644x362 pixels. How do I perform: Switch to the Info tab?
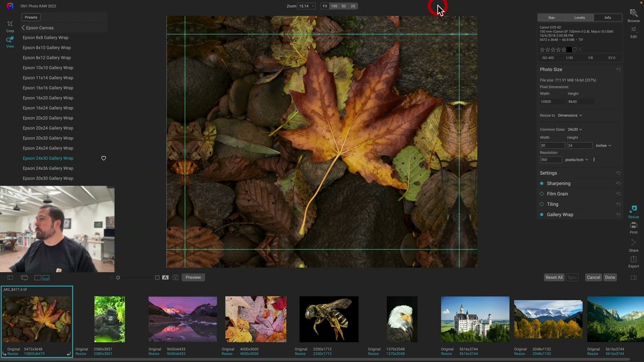(608, 18)
